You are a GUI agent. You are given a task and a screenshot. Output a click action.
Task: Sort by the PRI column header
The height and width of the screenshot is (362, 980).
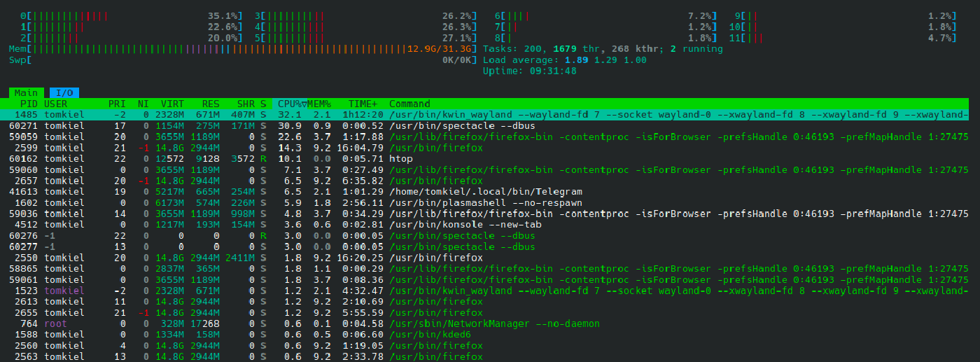(117, 104)
